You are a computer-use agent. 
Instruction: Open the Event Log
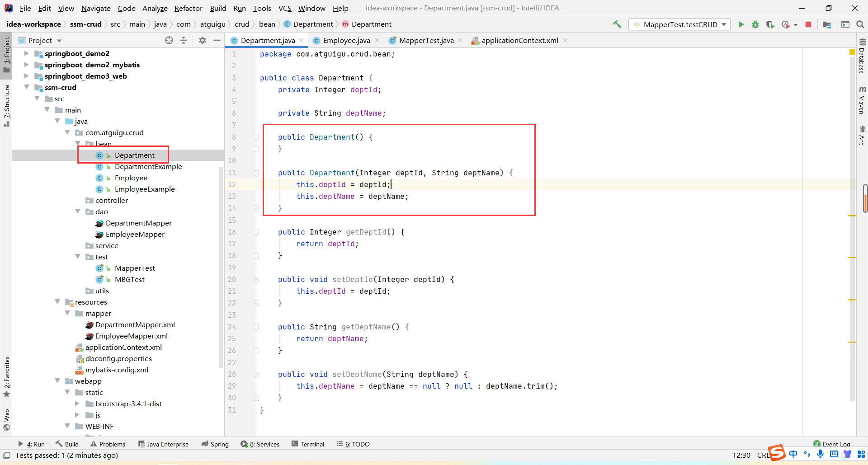point(832,444)
